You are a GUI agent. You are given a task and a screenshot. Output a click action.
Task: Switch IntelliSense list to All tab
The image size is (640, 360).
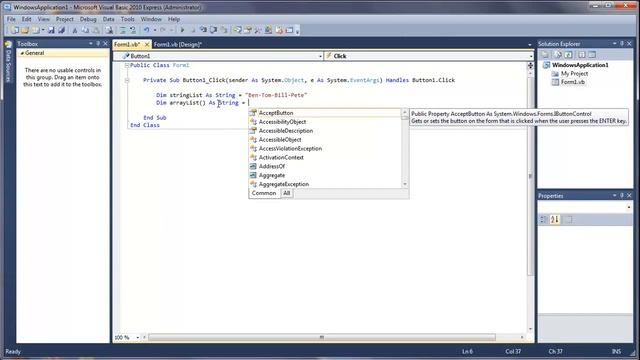click(287, 193)
